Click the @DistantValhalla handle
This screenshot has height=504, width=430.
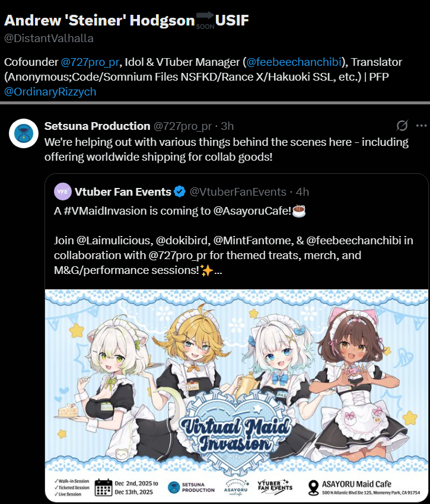pos(49,39)
